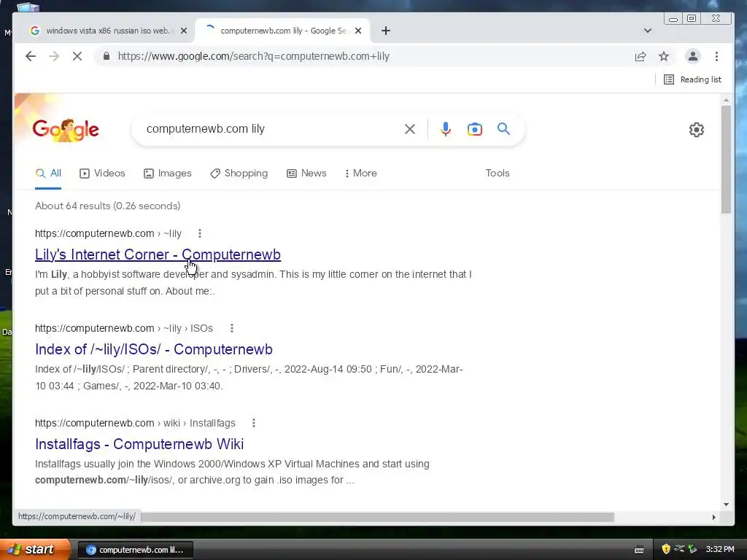Screen dimensions: 747x560
Task: Close the windows vista x86 russian iso tab
Action: [x=184, y=31]
